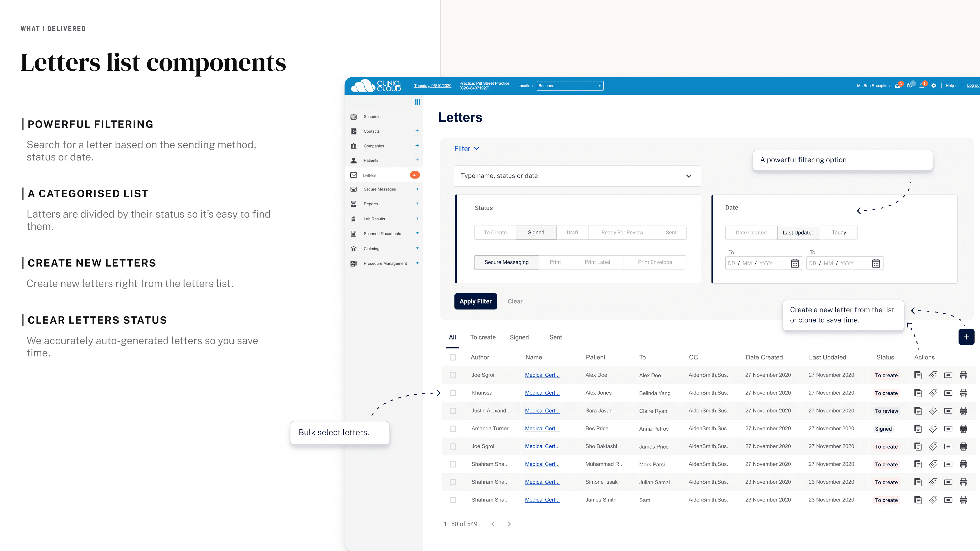Printer icon in Sho Baktashi row
The height and width of the screenshot is (551, 980).
(963, 447)
